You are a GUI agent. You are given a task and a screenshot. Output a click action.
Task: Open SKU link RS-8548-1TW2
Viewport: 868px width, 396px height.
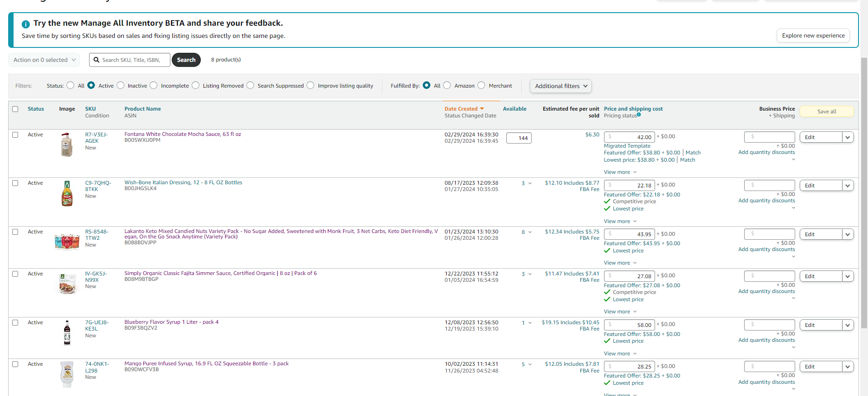pos(97,235)
